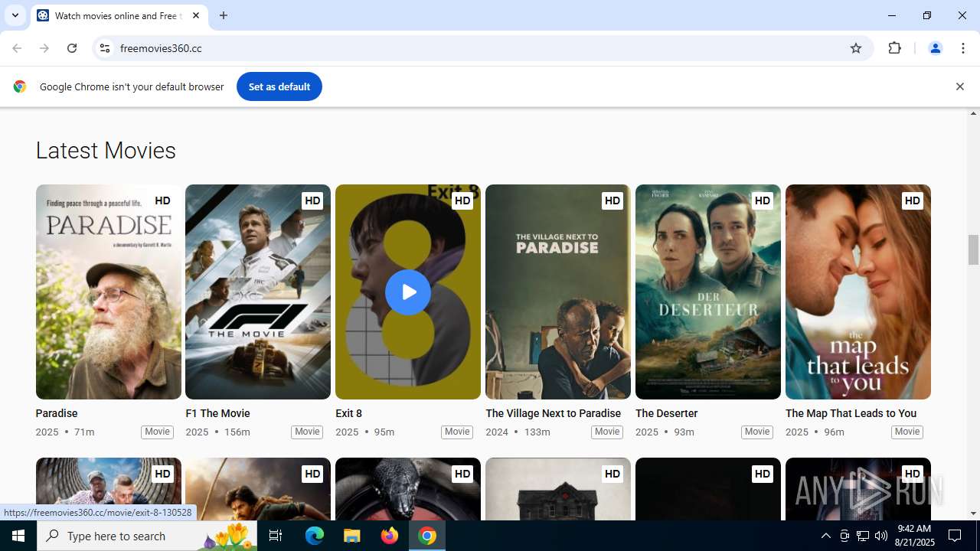Open the Der Deserteur poster

click(708, 292)
